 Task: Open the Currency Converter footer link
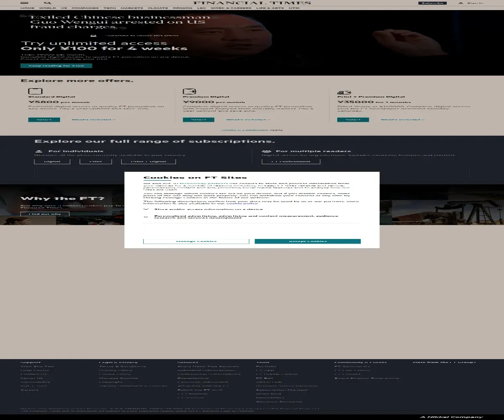point(279,402)
